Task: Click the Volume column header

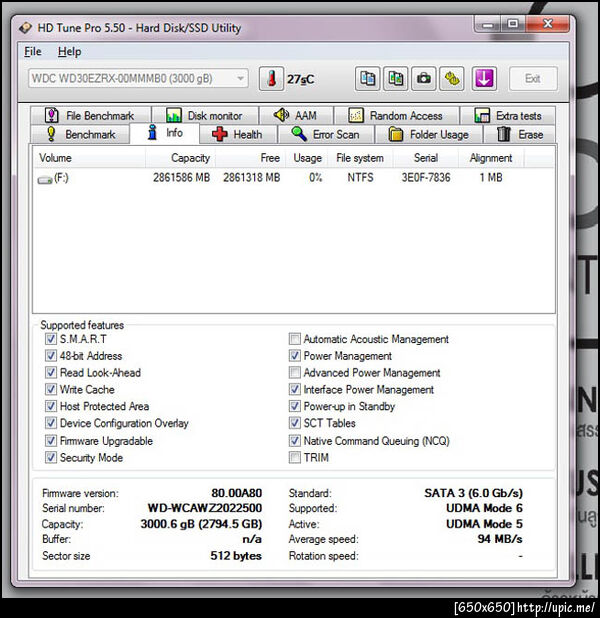Action: tap(89, 158)
